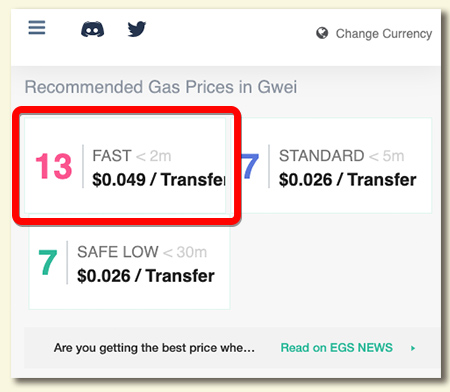Click the '< 5m' time label
Viewport: 450px width, 392px height.
pyautogui.click(x=387, y=156)
